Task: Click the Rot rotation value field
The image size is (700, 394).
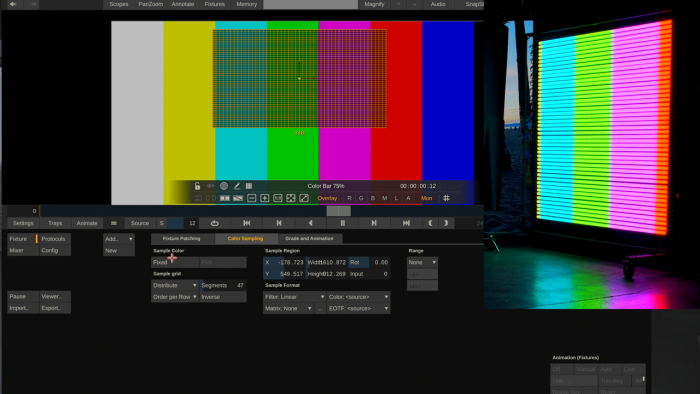Action: 369,262
